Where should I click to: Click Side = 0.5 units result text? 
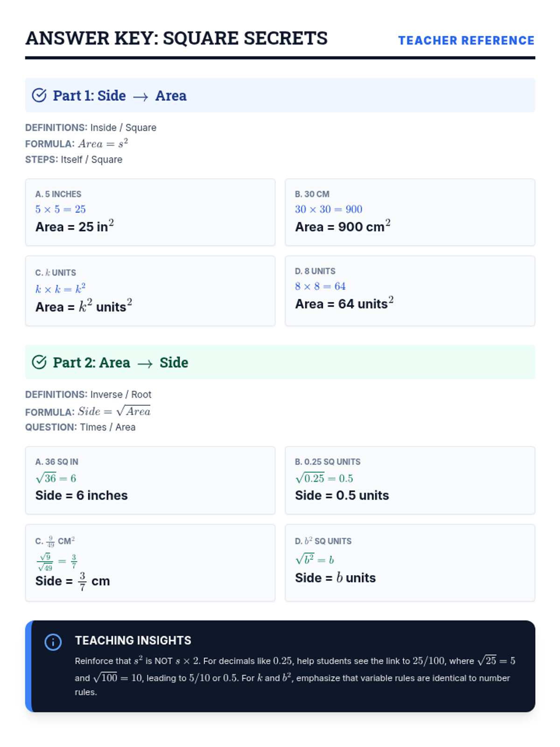pos(342,495)
